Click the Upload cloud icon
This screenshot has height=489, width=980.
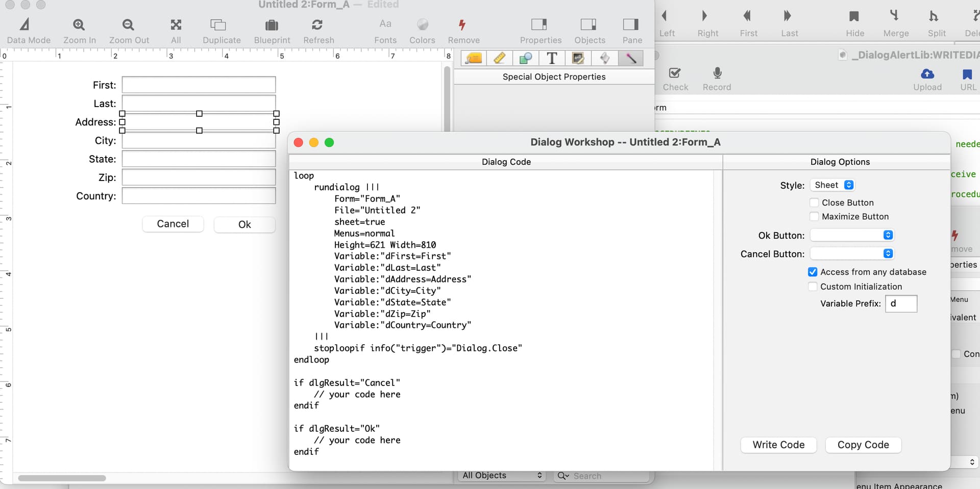click(x=927, y=74)
